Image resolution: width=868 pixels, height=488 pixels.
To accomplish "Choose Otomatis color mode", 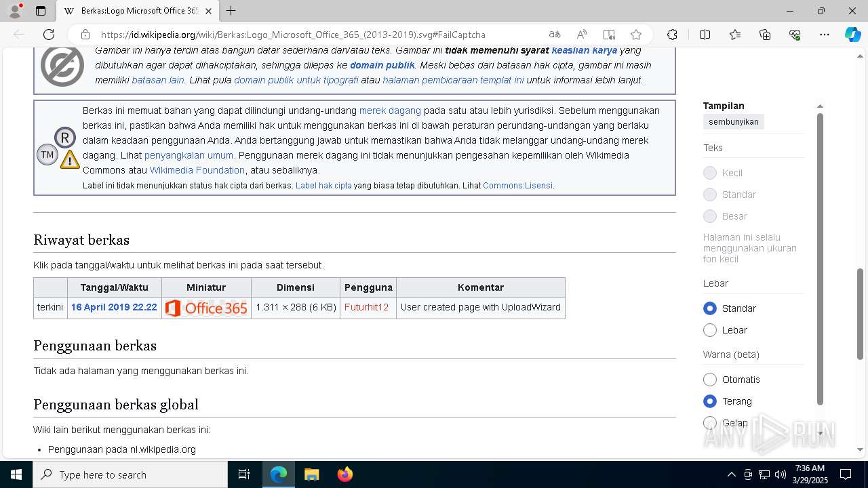I will [710, 380].
